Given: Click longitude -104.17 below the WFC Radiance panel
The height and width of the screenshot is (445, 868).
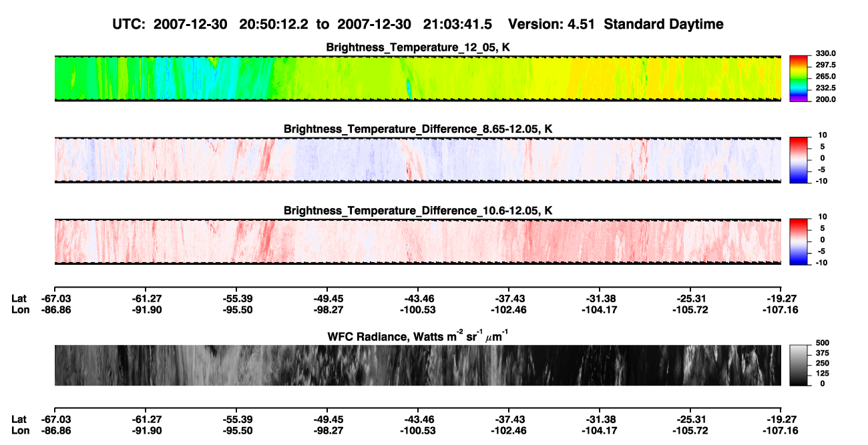Looking at the screenshot, I should click(599, 431).
